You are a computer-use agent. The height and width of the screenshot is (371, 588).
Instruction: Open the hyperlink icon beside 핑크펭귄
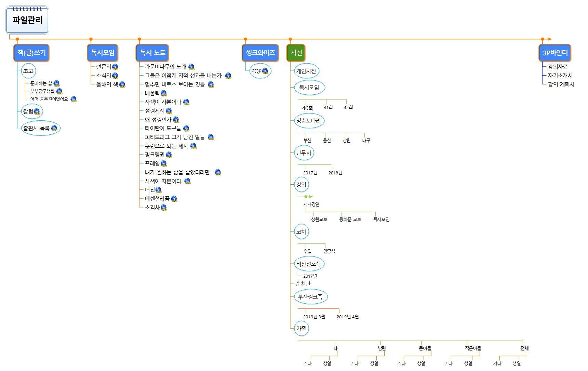point(169,155)
